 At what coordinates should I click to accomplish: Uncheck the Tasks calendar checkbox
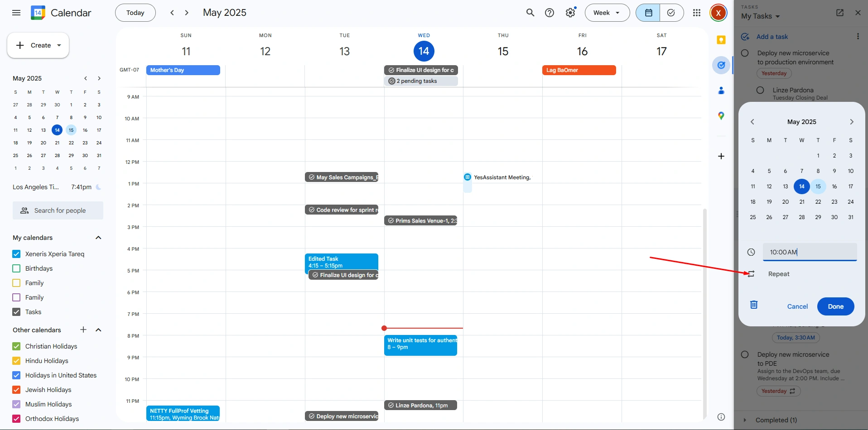16,312
